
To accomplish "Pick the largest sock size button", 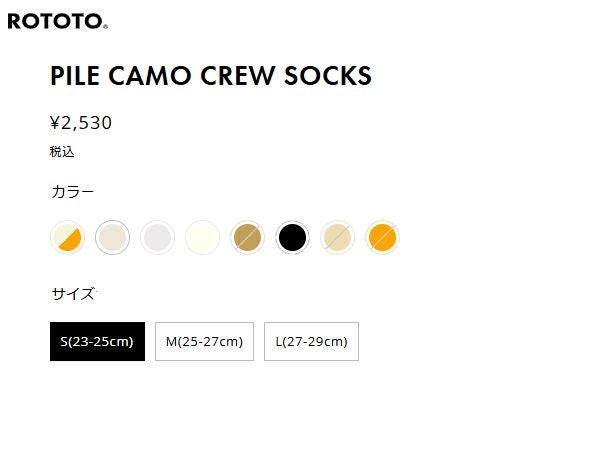I will 311,341.
